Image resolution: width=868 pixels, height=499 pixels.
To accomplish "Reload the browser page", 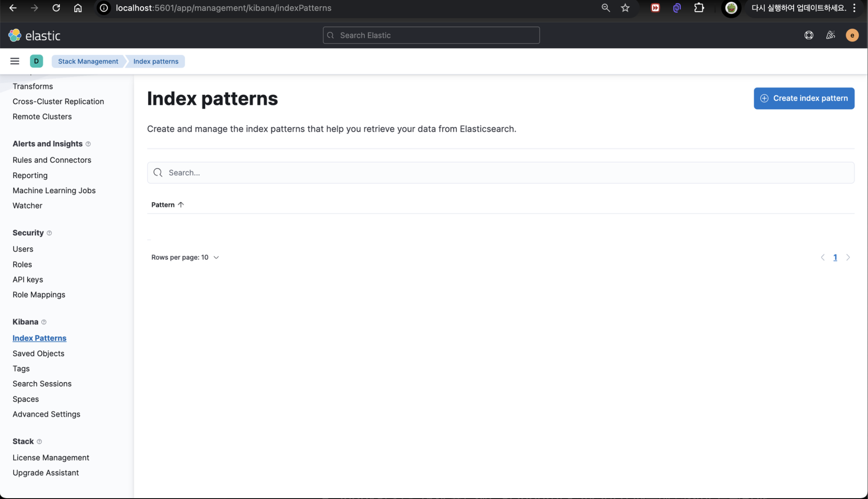I will pos(56,8).
